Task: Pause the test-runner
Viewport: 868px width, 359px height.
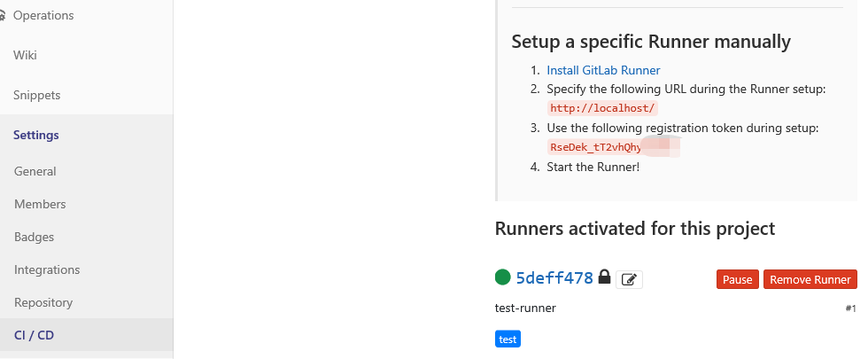Action: 737,280
